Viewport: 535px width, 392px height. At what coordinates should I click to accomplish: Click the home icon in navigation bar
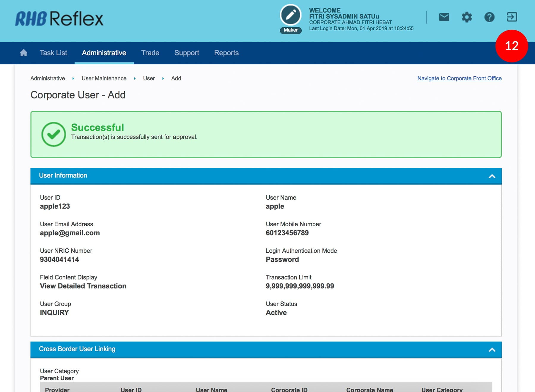pos(23,53)
